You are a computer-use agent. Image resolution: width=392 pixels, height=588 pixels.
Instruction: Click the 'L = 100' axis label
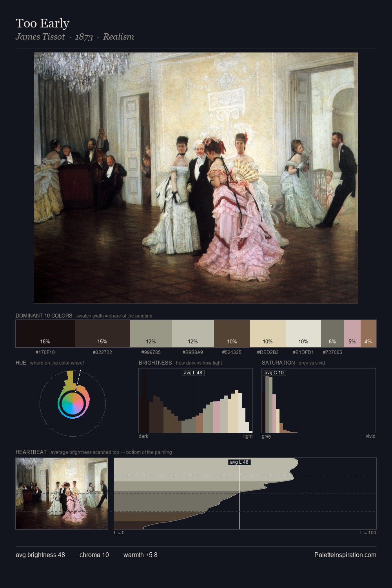coord(368,533)
